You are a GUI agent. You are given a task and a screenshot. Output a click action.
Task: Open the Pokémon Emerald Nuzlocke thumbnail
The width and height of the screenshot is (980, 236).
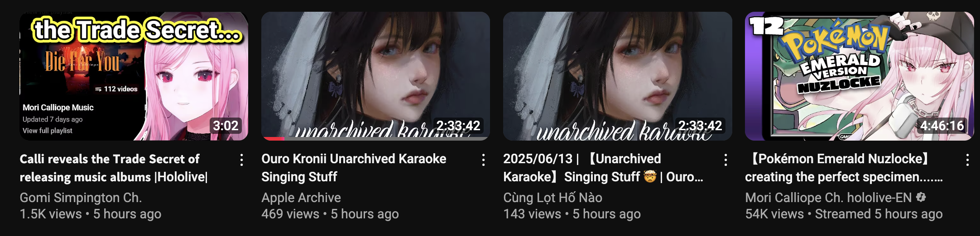pos(859,76)
